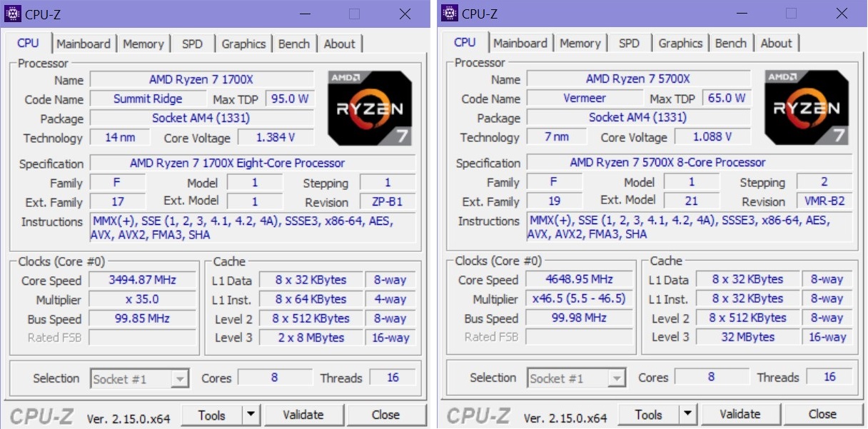
Task: Click the Tools button in the 1700X window
Action: tap(212, 415)
